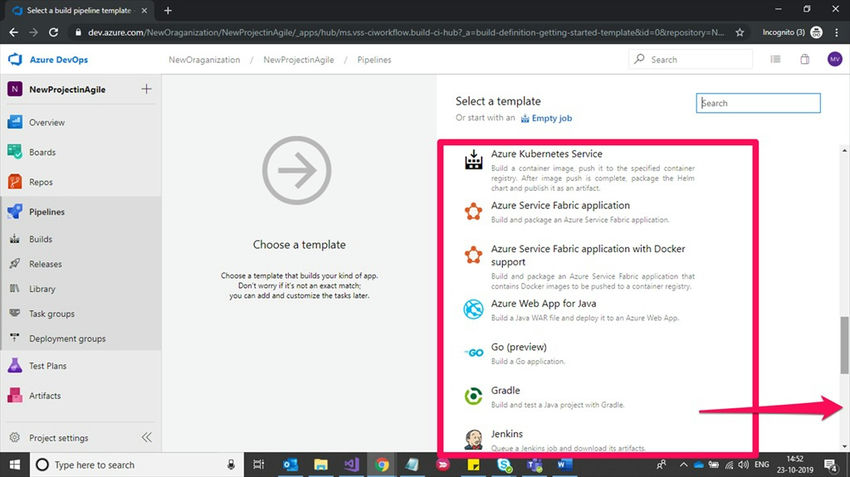Select the Jenkins template icon
The image size is (850, 477).
[x=473, y=440]
